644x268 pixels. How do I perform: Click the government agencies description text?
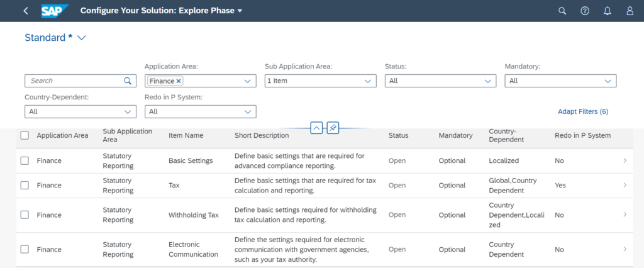pyautogui.click(x=302, y=249)
